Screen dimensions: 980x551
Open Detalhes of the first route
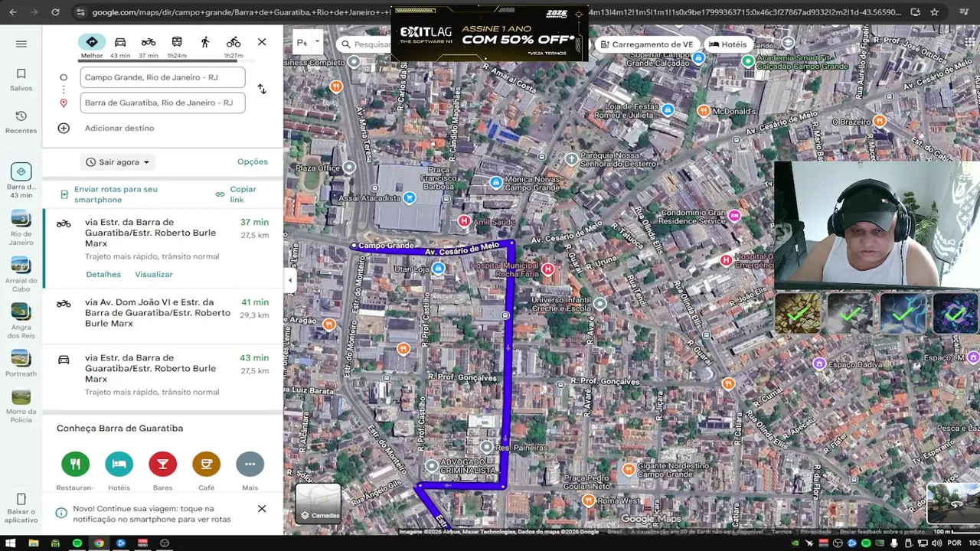(103, 274)
